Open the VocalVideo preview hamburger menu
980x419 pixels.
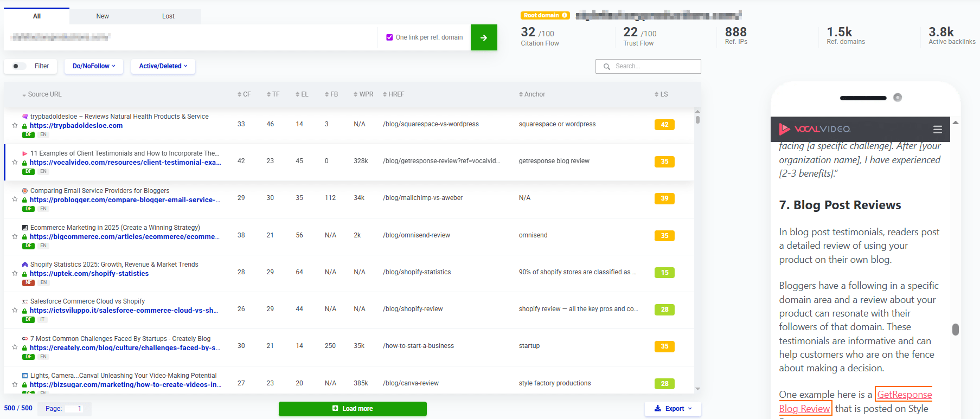(938, 130)
